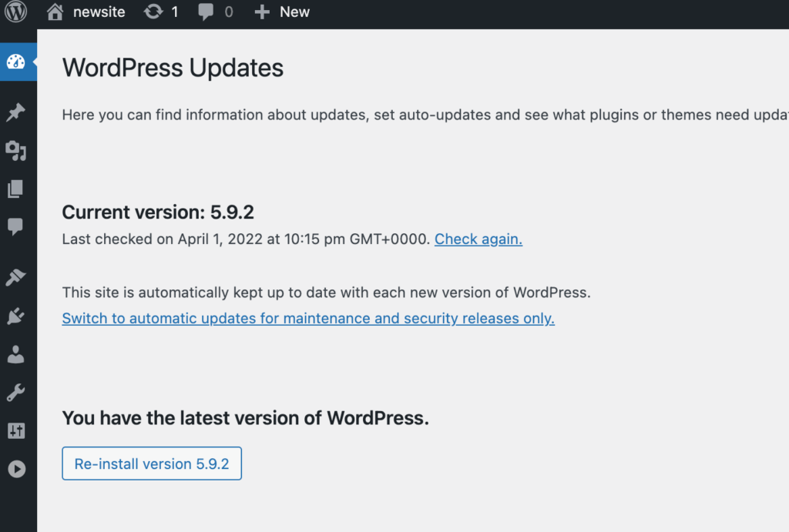Click the 'Here you can find information' paragraph
The image size is (789, 532).
[x=425, y=115]
